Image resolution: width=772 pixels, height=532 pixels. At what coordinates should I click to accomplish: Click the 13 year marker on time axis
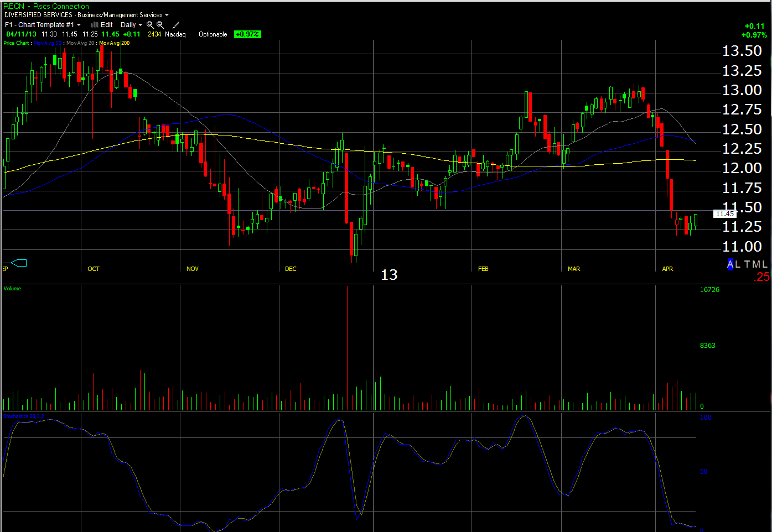click(x=389, y=275)
